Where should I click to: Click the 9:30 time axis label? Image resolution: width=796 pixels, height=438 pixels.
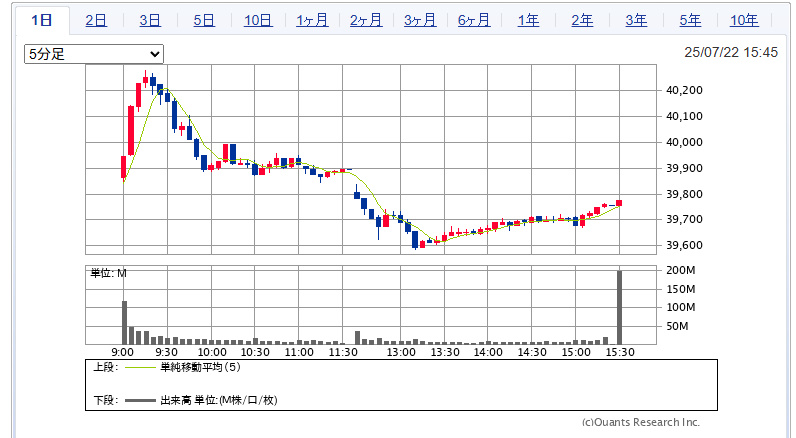(x=167, y=352)
